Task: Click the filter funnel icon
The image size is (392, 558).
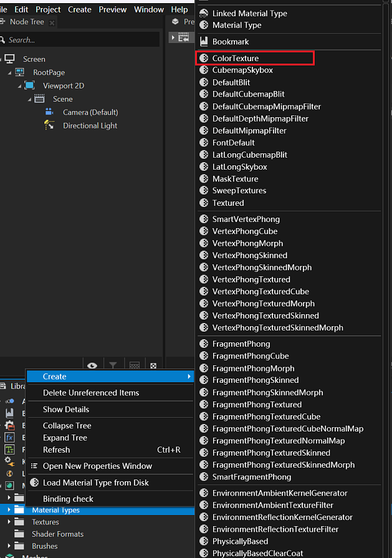Action: pos(113,365)
